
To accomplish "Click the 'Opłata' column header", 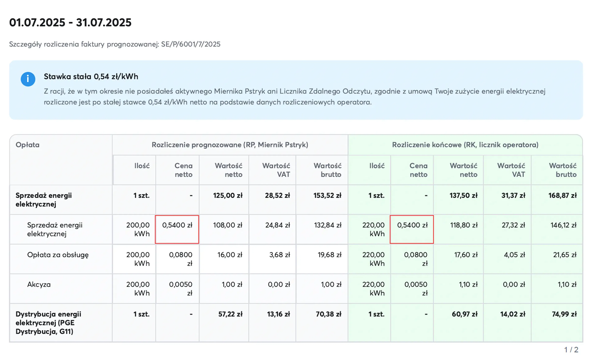I will 28,145.
